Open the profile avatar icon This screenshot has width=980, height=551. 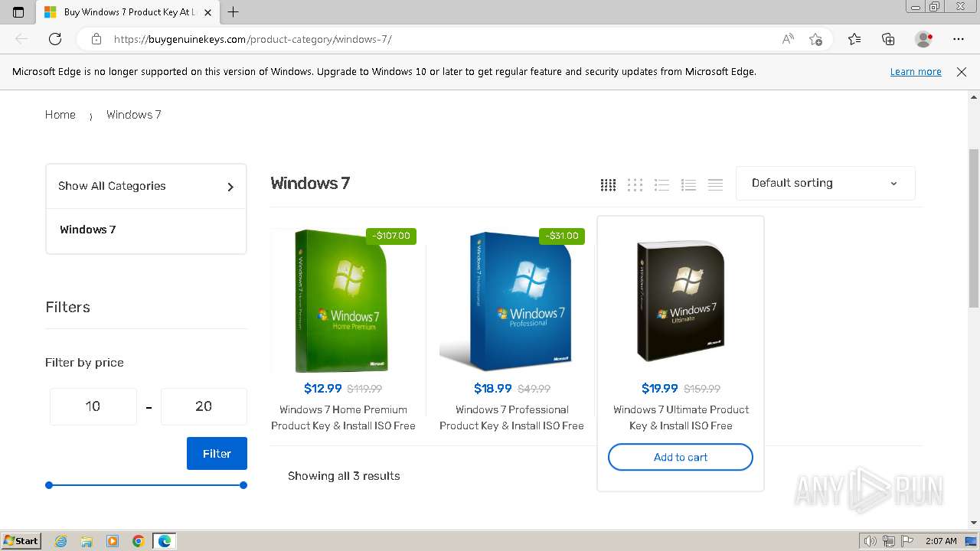(x=924, y=39)
